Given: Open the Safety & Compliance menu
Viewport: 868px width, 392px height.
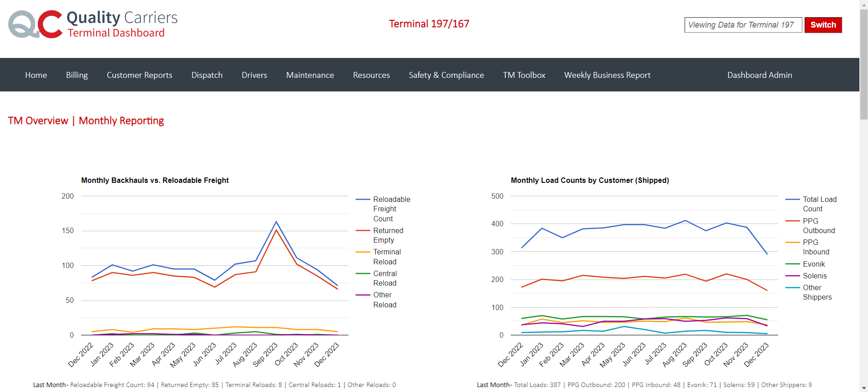Looking at the screenshot, I should point(446,75).
